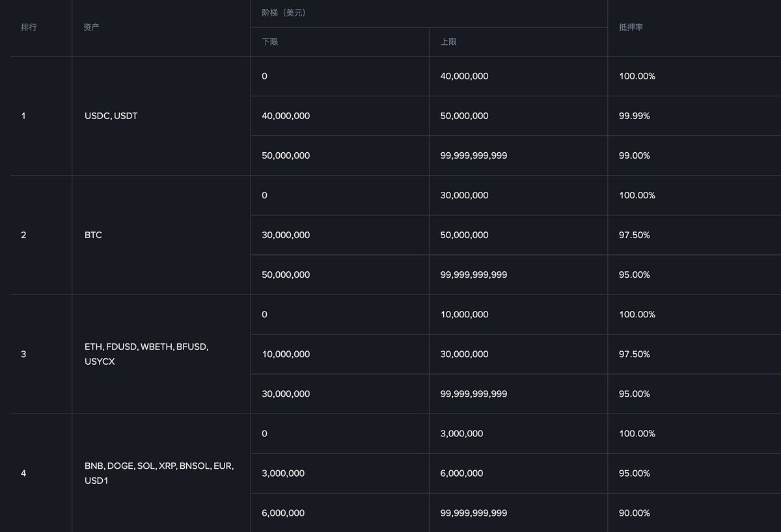781x532 pixels.
Task: Click upper limit 99,999,999,999 in 99.00% row
Action: (x=474, y=155)
